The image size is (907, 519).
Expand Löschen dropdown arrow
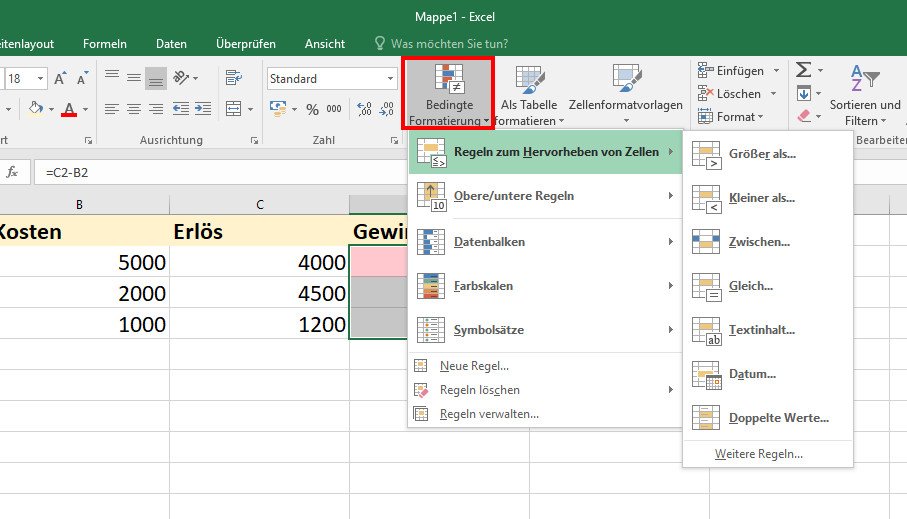point(773,94)
